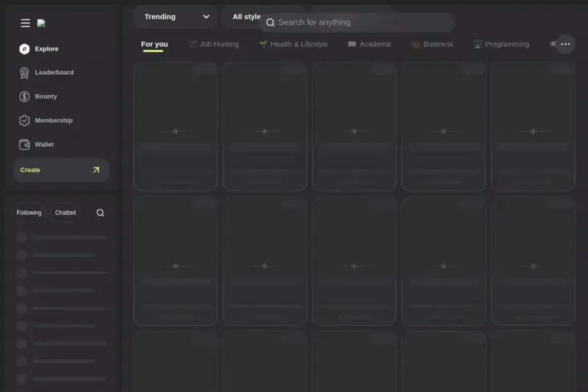Open Membership via its badge icon

coord(24,121)
